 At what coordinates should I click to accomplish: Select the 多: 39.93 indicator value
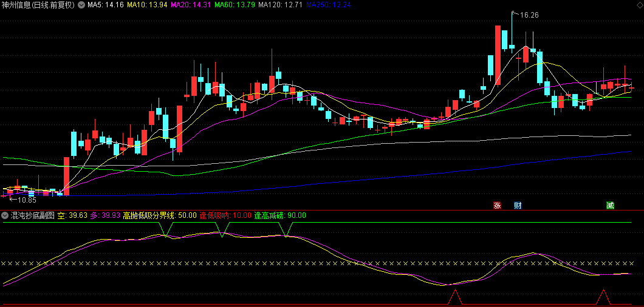click(x=105, y=215)
